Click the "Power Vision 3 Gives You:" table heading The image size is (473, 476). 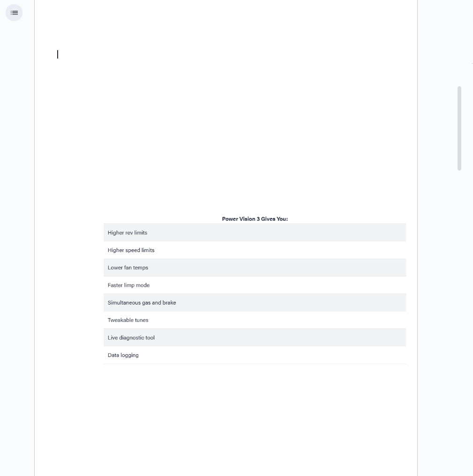[255, 219]
